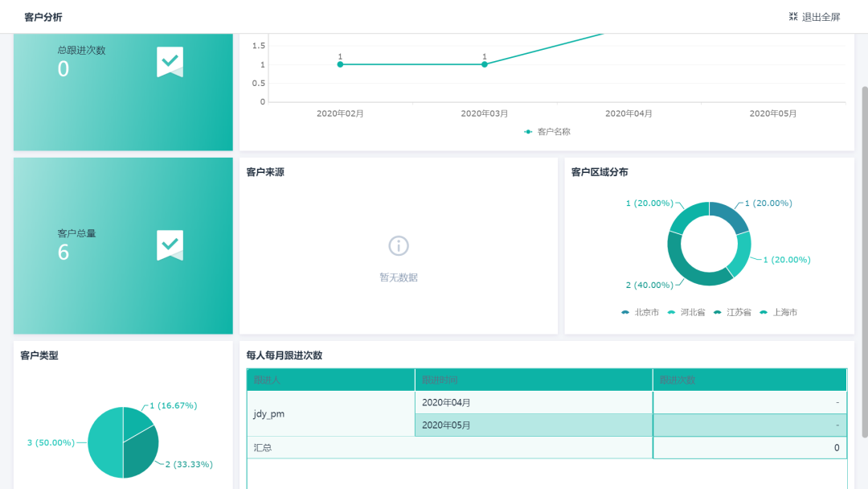Viewport: 868px width, 489px height.
Task: Click the exit fullscreen arrows icon
Action: click(x=792, y=16)
